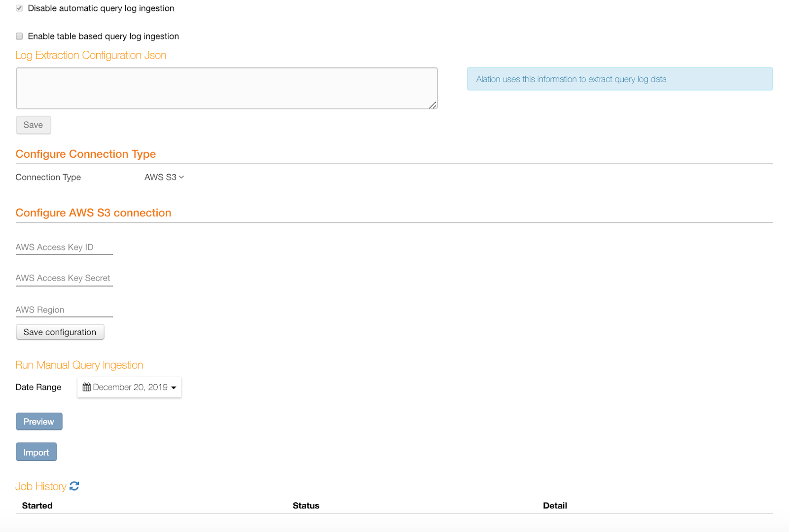Preview the manual query ingestion
This screenshot has height=532, width=789.
[x=39, y=422]
